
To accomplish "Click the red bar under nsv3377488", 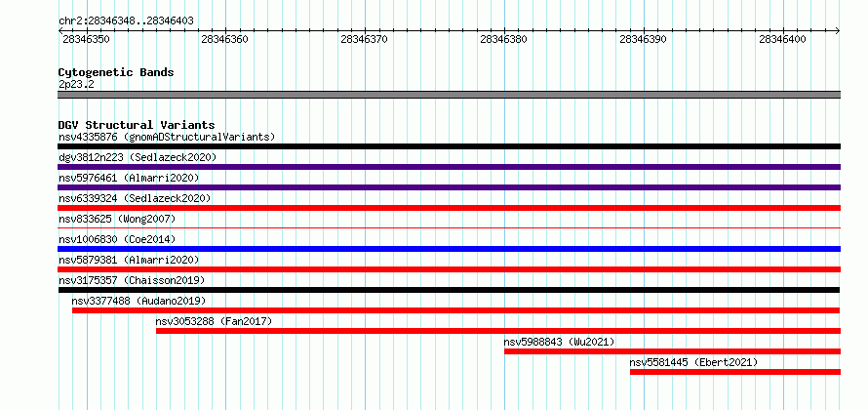I will point(456,310).
